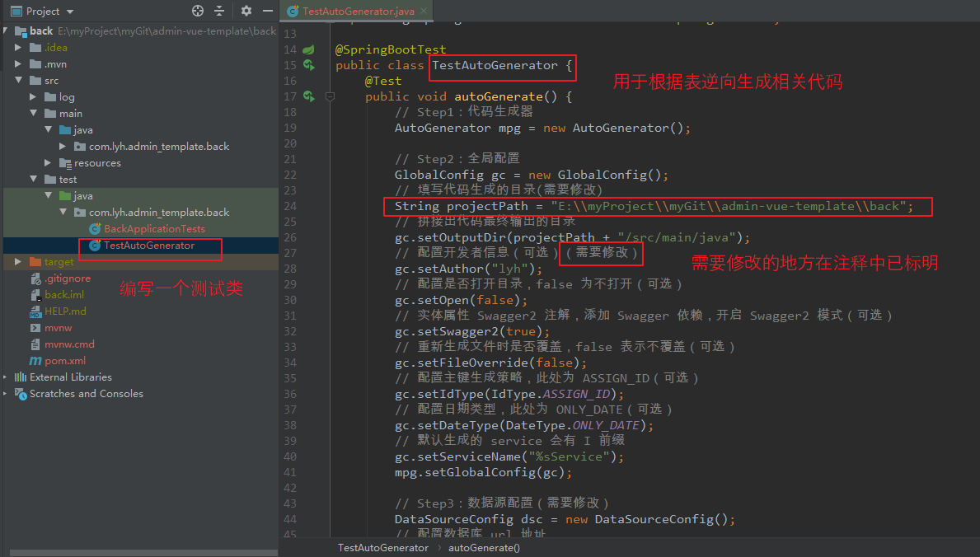Select the log folder icon

[x=50, y=97]
